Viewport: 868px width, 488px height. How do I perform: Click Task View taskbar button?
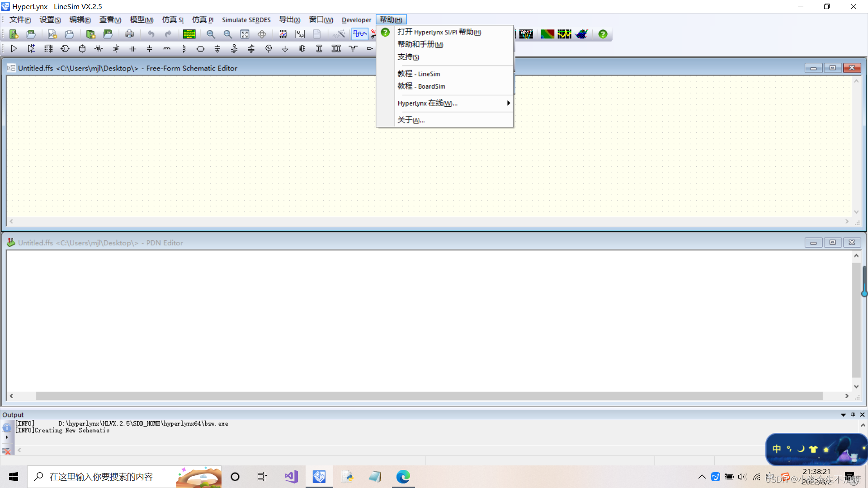pyautogui.click(x=262, y=477)
